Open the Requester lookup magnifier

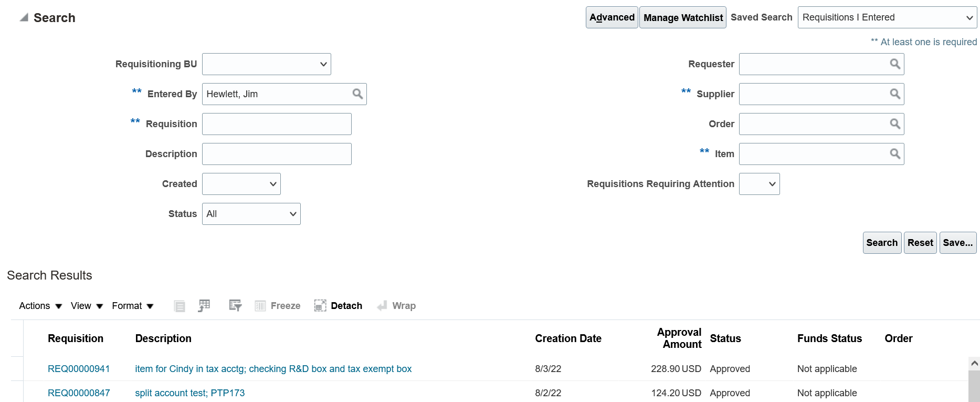pyautogui.click(x=895, y=64)
